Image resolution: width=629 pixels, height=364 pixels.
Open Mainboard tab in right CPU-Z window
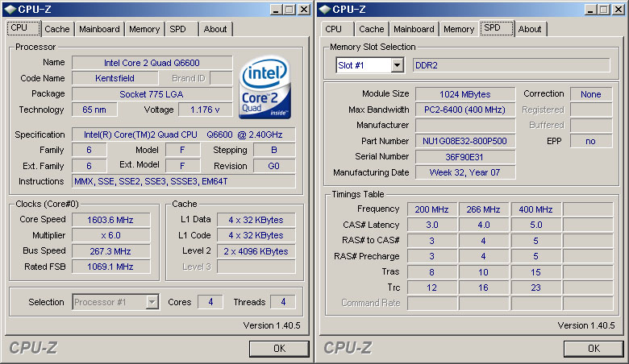(414, 29)
